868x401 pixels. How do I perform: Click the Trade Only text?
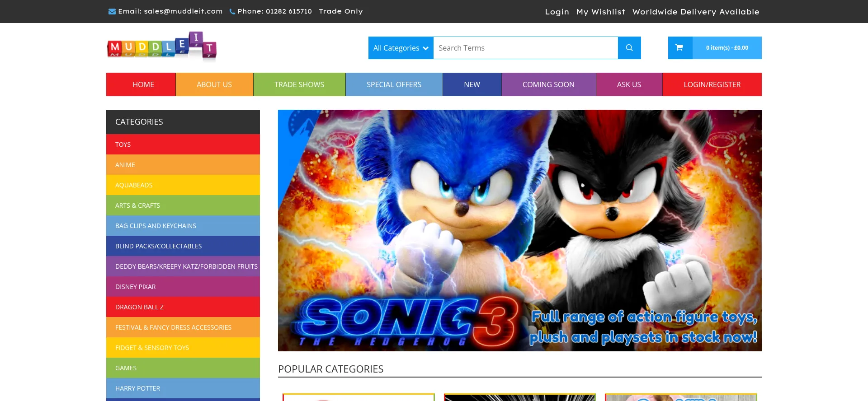341,11
